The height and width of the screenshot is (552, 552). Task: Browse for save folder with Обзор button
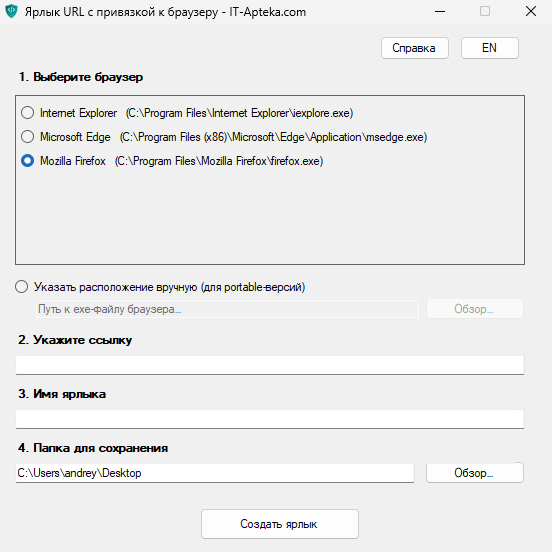475,473
